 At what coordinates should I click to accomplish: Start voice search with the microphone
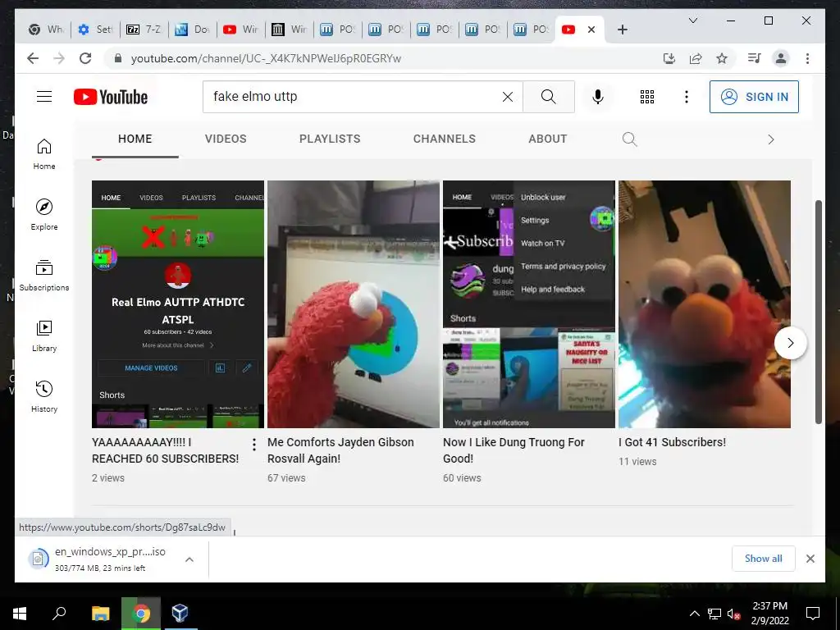point(598,97)
